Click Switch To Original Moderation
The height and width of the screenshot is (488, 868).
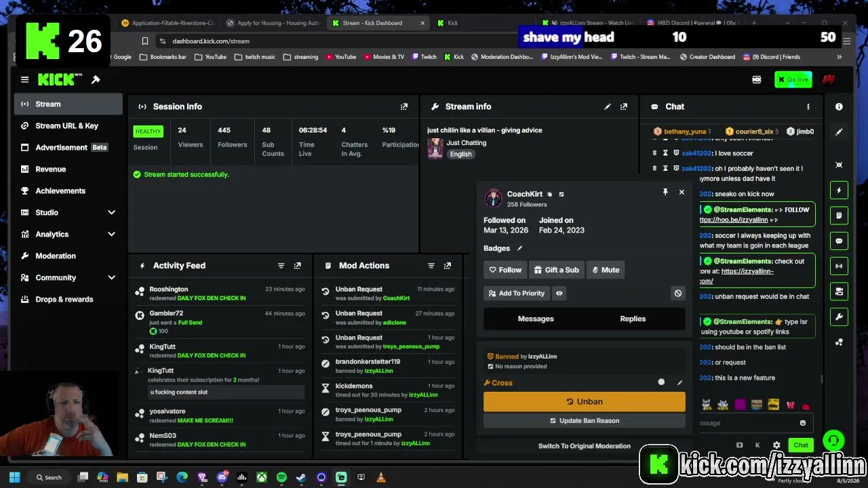click(584, 446)
